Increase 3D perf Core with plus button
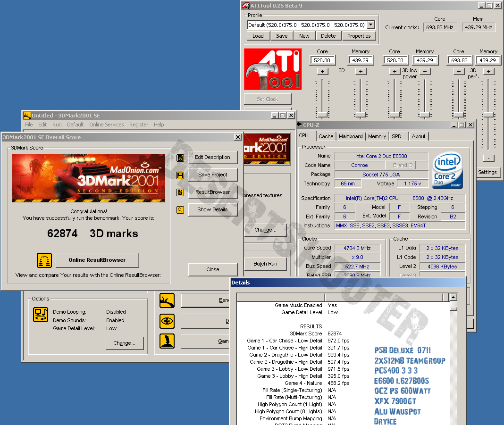 tap(459, 71)
